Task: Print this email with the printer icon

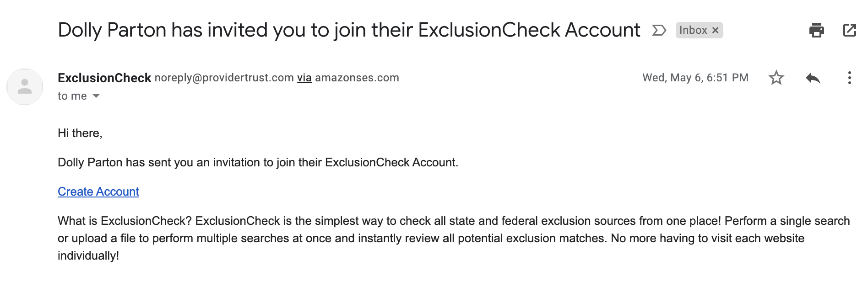Action: tap(816, 30)
